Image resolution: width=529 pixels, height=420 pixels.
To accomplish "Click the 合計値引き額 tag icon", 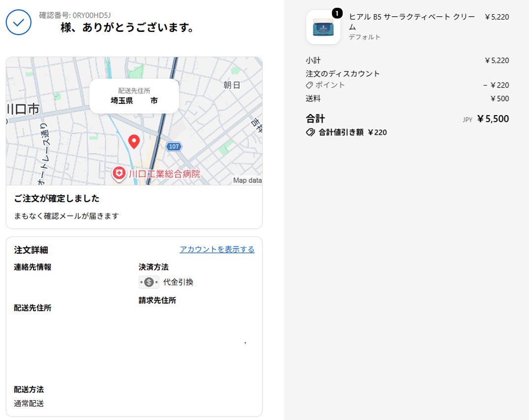I will 310,132.
